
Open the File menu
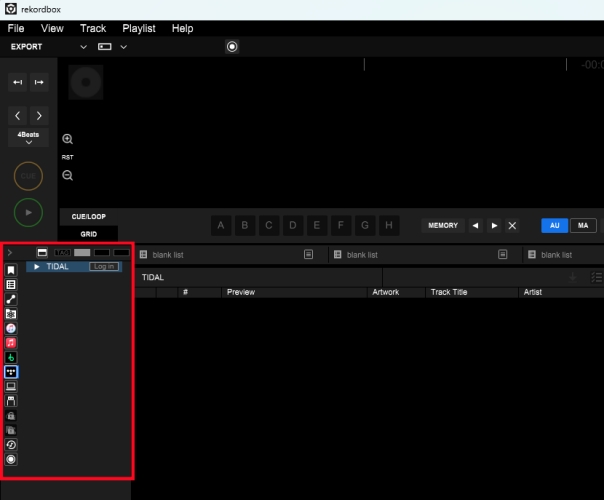(16, 29)
